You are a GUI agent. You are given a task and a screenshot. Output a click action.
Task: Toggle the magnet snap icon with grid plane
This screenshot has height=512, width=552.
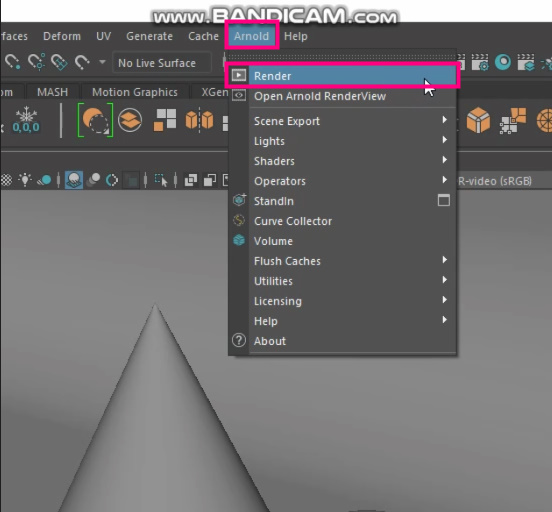pyautogui.click(x=59, y=62)
